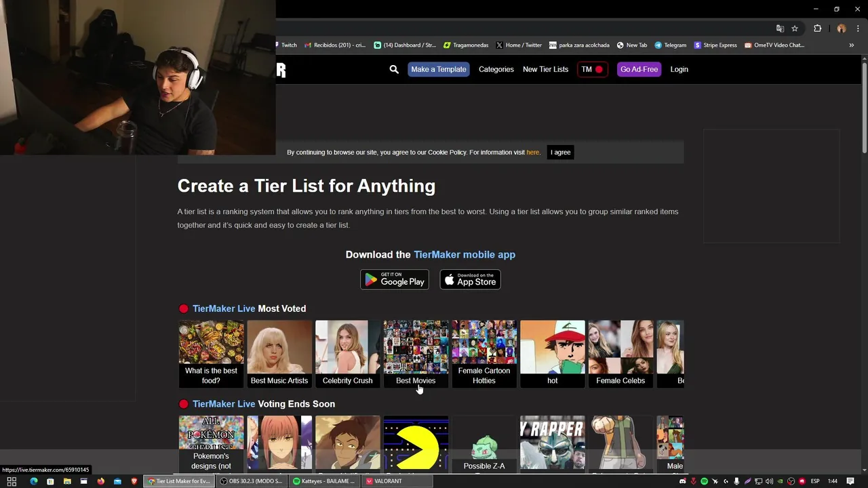Bookmark this page with the star icon
The height and width of the screenshot is (488, 868).
(x=795, y=28)
